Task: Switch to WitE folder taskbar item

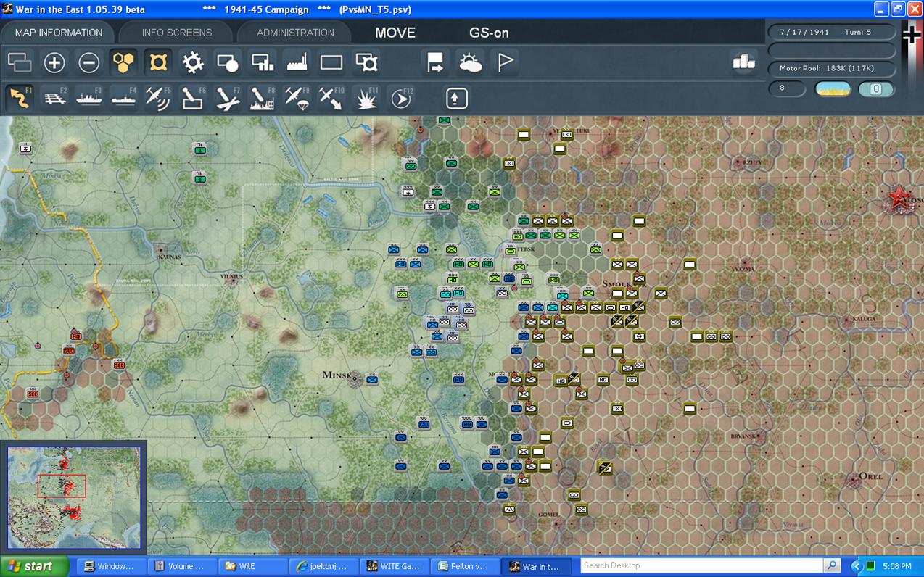Action: coord(252,566)
